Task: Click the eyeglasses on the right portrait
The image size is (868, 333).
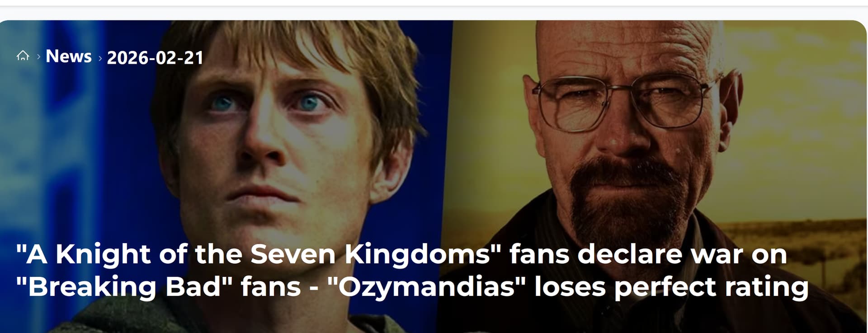Action: pyautogui.click(x=626, y=102)
